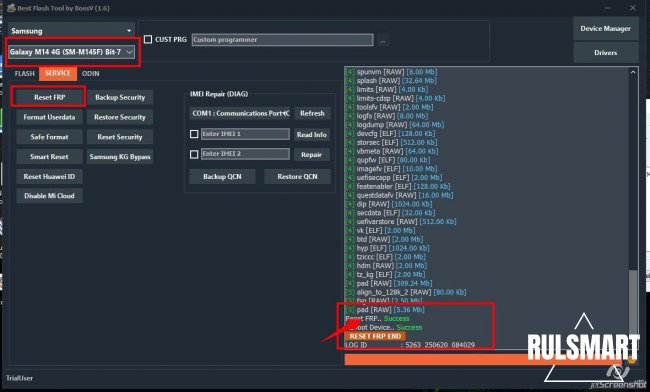Open the Samsung brand dropdown
The height and width of the screenshot is (392, 650).
[71, 31]
